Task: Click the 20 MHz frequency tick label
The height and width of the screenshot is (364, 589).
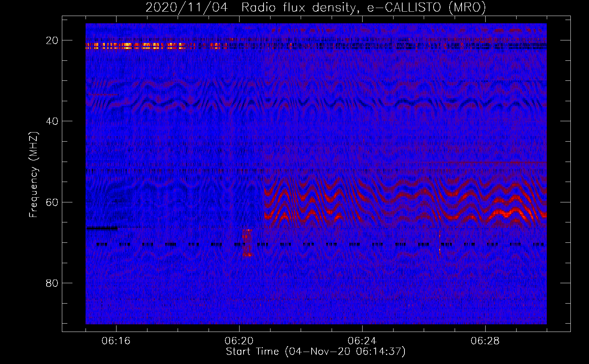Action: pos(52,40)
